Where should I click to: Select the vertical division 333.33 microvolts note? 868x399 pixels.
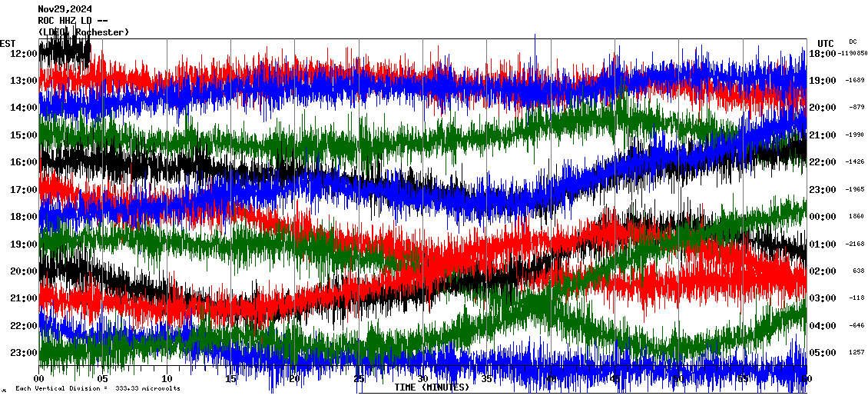click(98, 388)
